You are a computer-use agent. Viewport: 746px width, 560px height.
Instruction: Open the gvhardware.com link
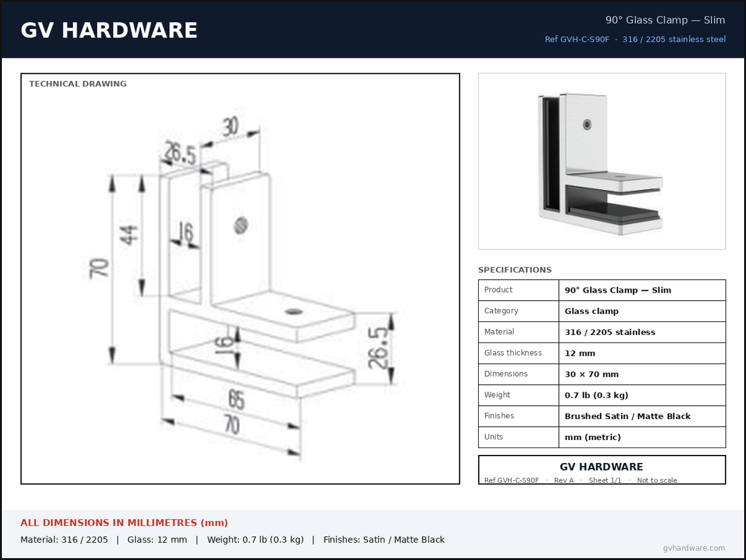694,548
